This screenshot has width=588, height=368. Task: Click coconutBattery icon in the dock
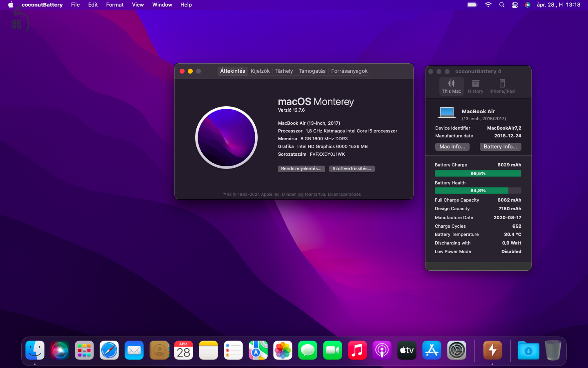click(492, 350)
